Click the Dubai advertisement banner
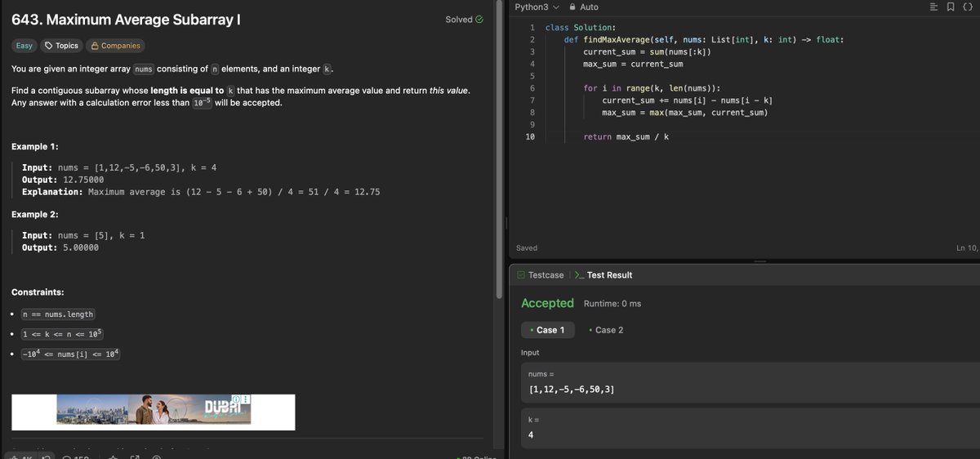This screenshot has width=980, height=459. (x=154, y=412)
